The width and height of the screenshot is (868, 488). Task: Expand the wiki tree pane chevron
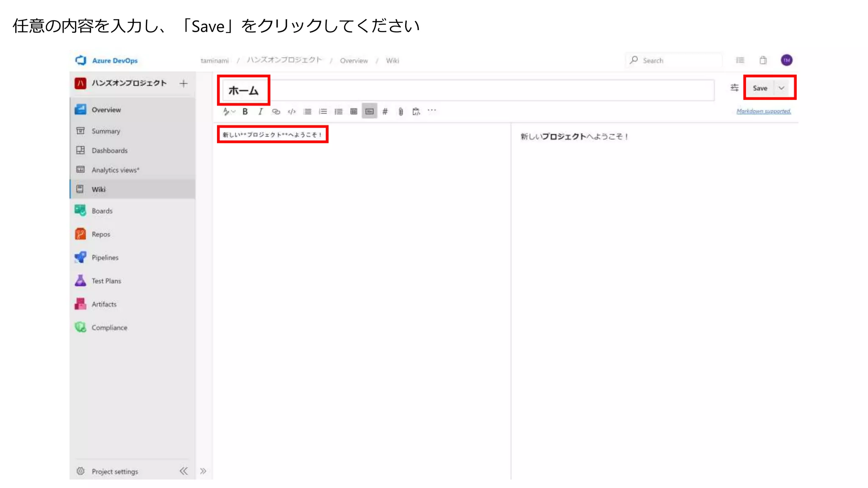point(203,471)
